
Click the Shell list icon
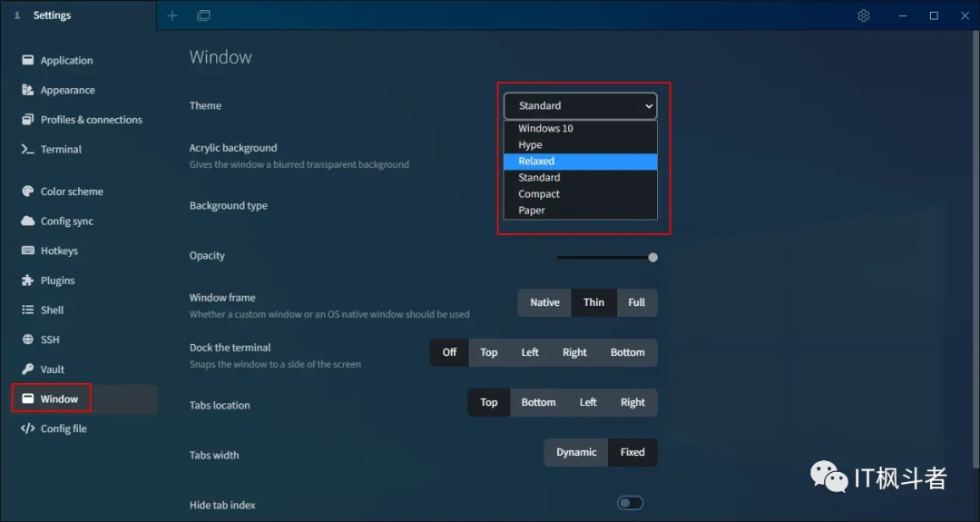coord(27,310)
